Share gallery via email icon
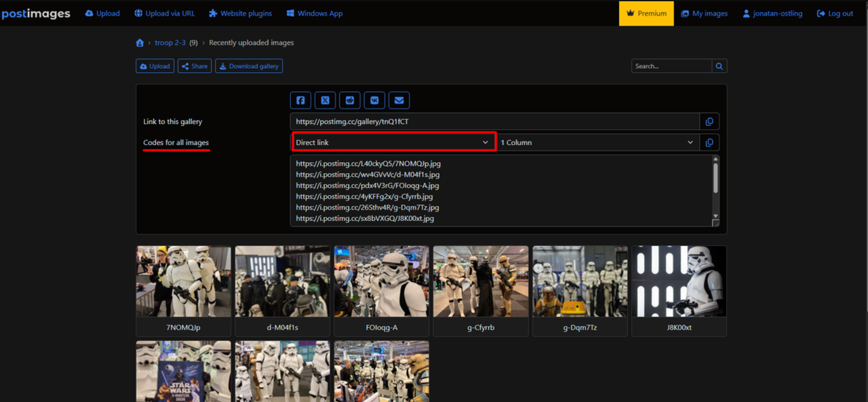Screen dimensions: 868x402 tap(399, 100)
